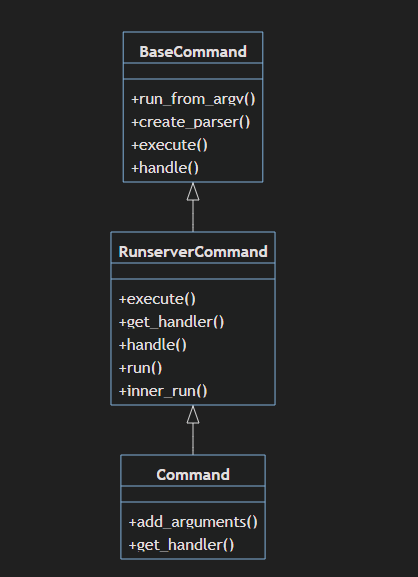Select +get_handler() in the Command class
This screenshot has height=577, width=418.
181,545
